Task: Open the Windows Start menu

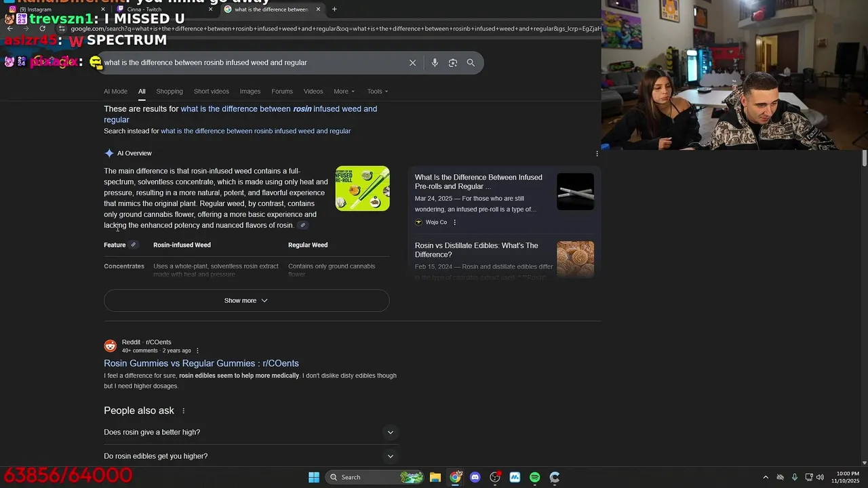Action: [314, 477]
